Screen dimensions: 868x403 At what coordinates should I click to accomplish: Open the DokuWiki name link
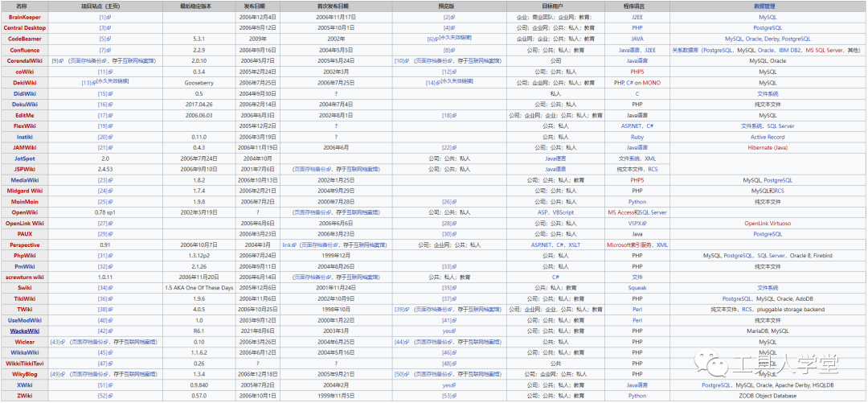(x=24, y=104)
